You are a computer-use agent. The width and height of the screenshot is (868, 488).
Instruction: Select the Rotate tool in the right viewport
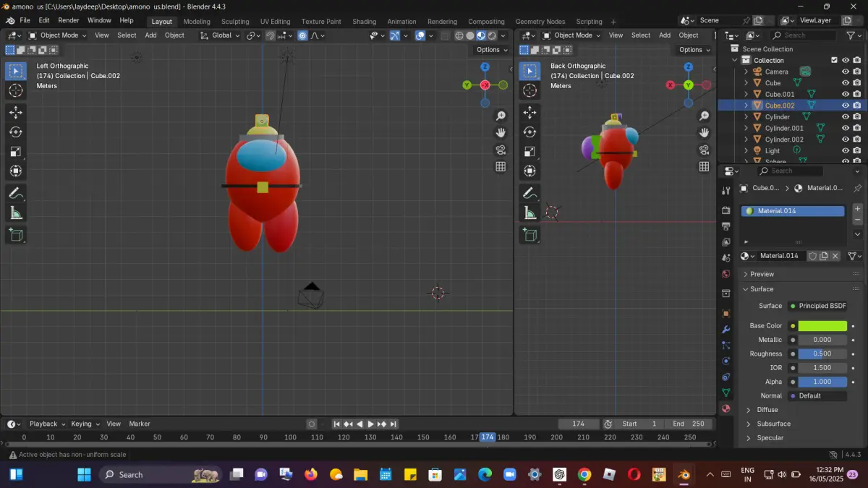529,132
